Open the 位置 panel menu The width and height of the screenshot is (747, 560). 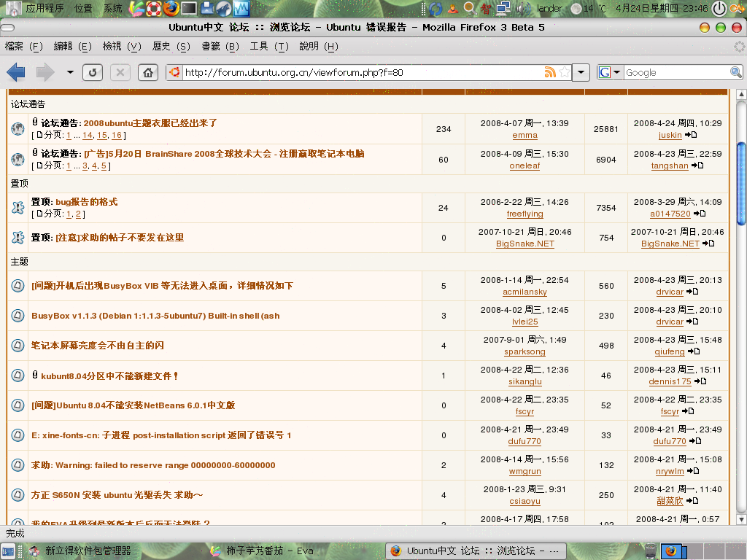pyautogui.click(x=83, y=8)
